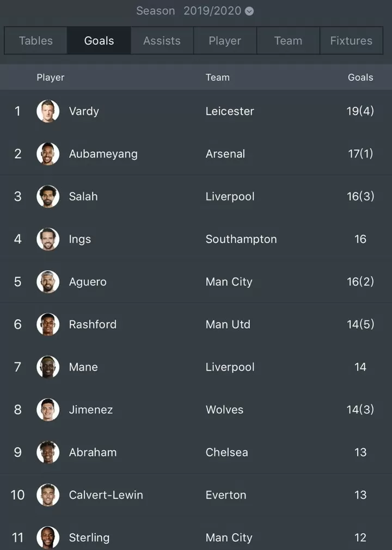The height and width of the screenshot is (550, 392).
Task: Select the Goals tab
Action: (99, 41)
